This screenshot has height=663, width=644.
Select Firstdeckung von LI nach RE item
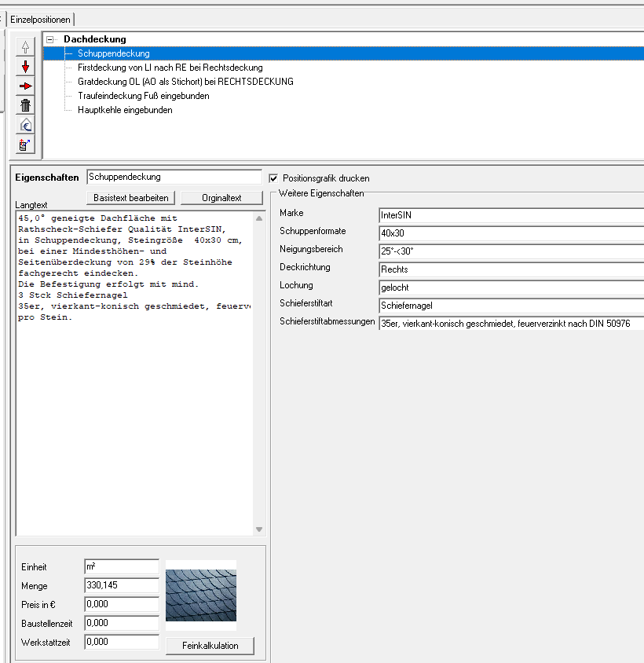(x=170, y=68)
